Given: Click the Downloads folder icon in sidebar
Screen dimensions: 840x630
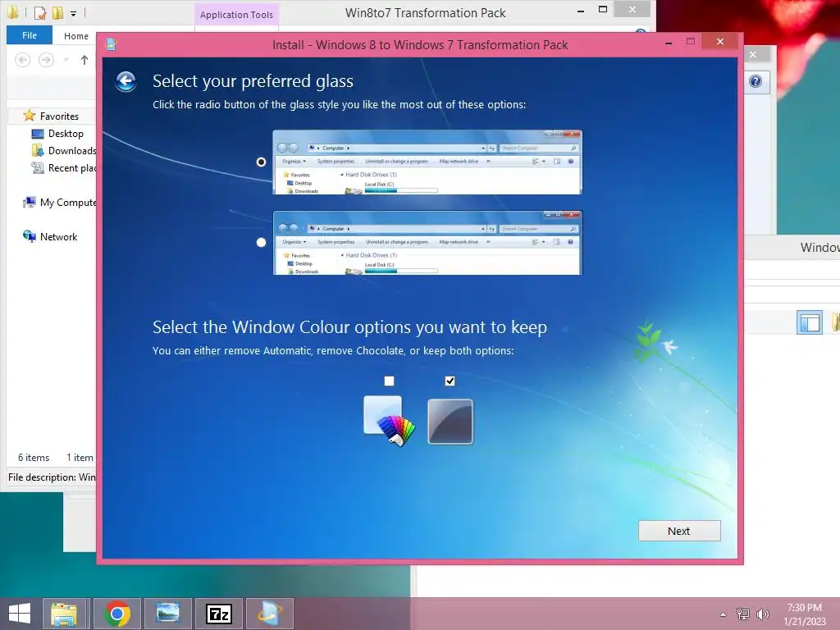Looking at the screenshot, I should (x=38, y=151).
